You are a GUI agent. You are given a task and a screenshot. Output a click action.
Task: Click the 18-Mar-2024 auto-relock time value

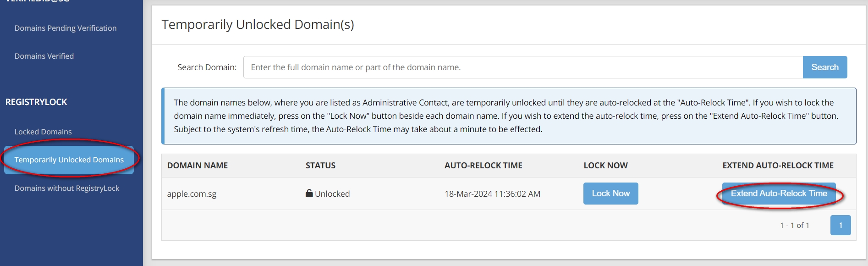coord(492,194)
